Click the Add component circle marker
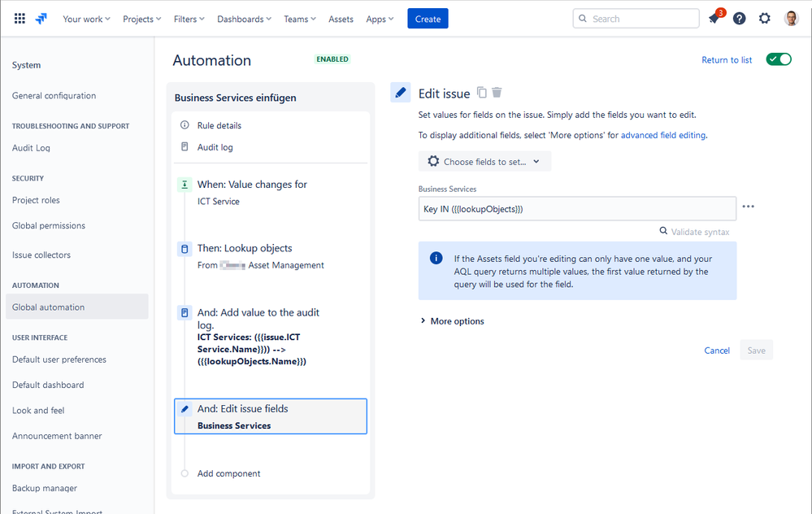Viewport: 812px width, 514px height. [x=185, y=473]
